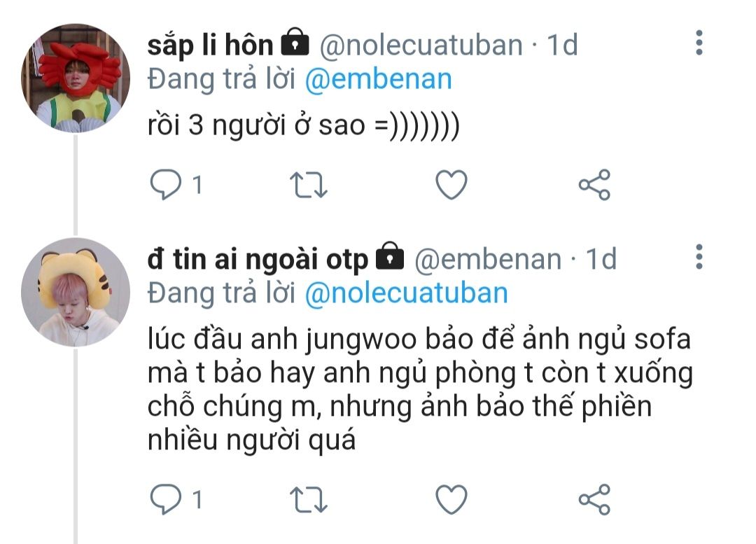Open profile via display name sắp li hôn
756x544 pixels.
click(x=210, y=45)
